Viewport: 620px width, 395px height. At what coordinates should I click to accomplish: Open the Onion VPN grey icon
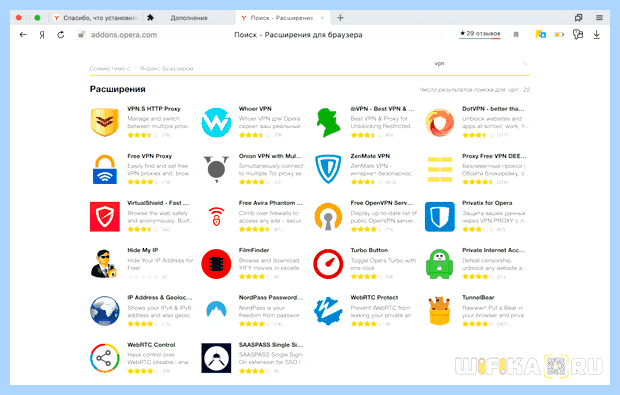[x=216, y=169]
